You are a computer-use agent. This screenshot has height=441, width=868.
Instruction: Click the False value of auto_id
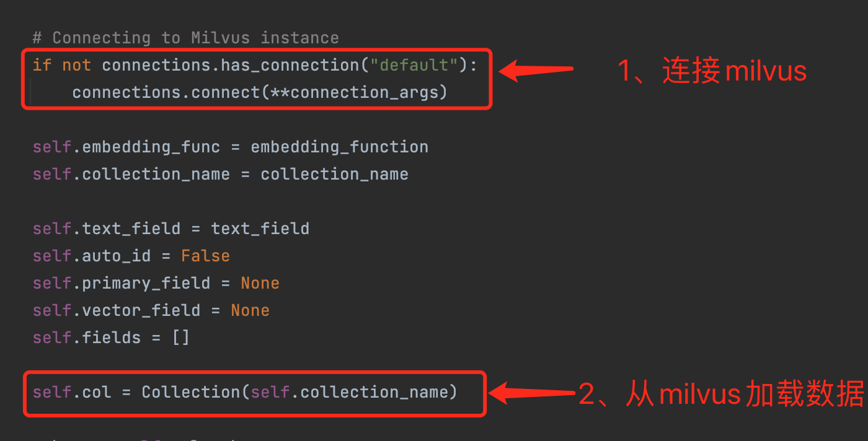click(205, 256)
